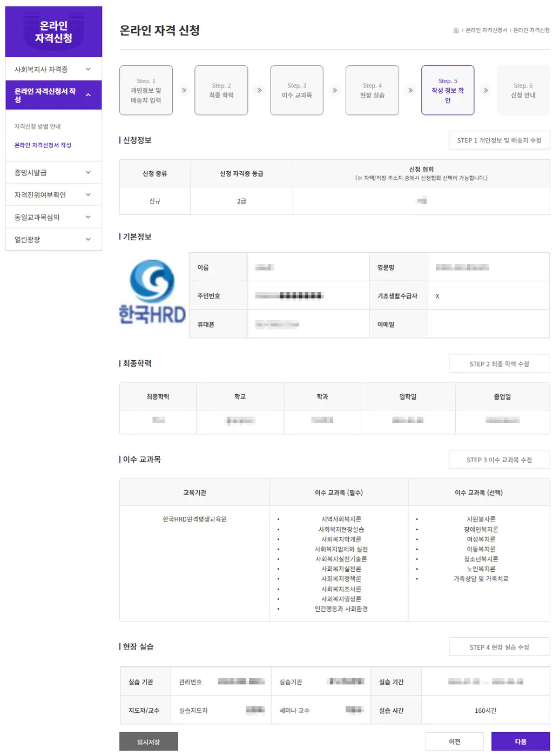Click 사회복지법제와 실천 course
Screen dimensions: 560x756
(x=341, y=549)
